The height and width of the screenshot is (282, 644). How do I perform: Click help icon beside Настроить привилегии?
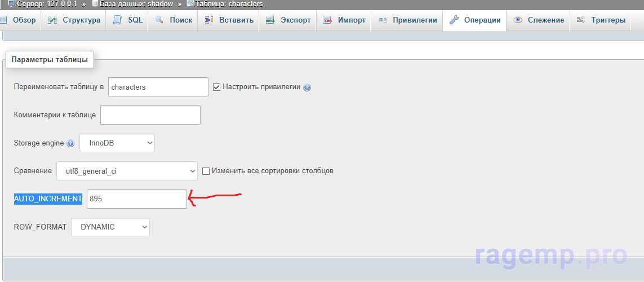pyautogui.click(x=307, y=87)
